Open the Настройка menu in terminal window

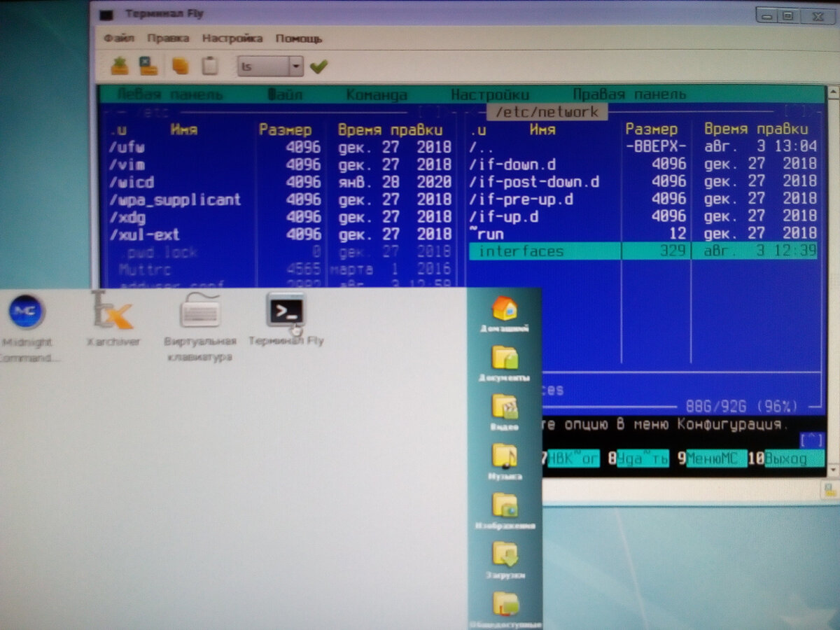(232, 38)
